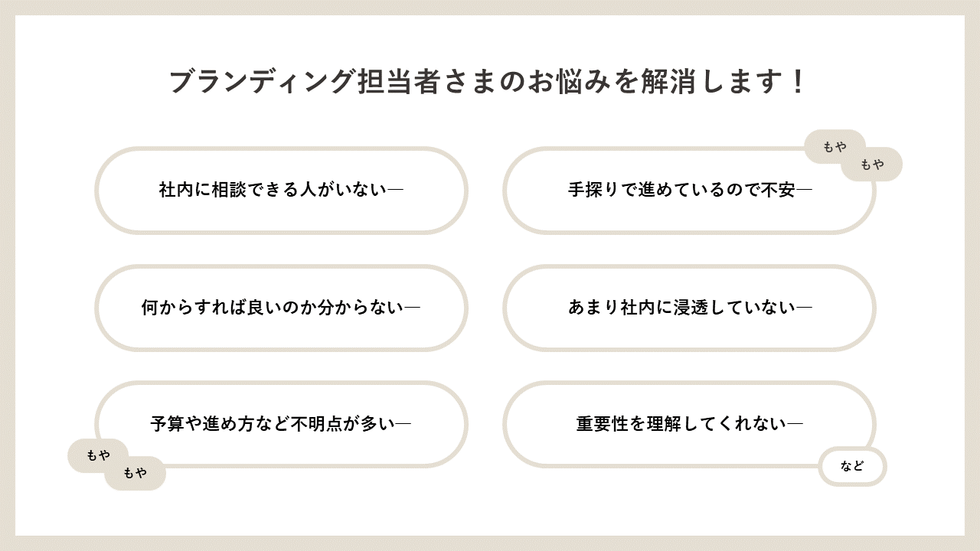Click the lower もや tag at bottom left
The width and height of the screenshot is (980, 551).
135,474
